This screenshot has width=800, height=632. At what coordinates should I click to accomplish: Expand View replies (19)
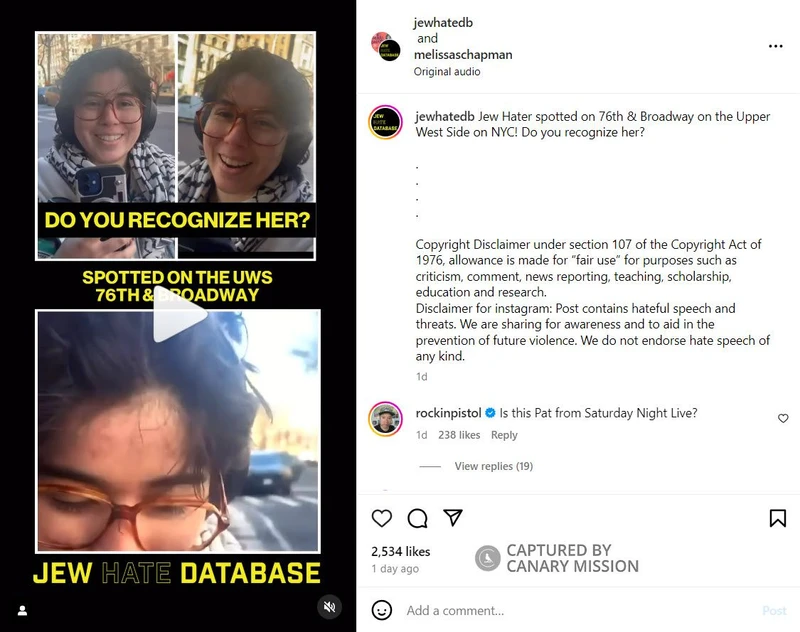pyautogui.click(x=494, y=466)
